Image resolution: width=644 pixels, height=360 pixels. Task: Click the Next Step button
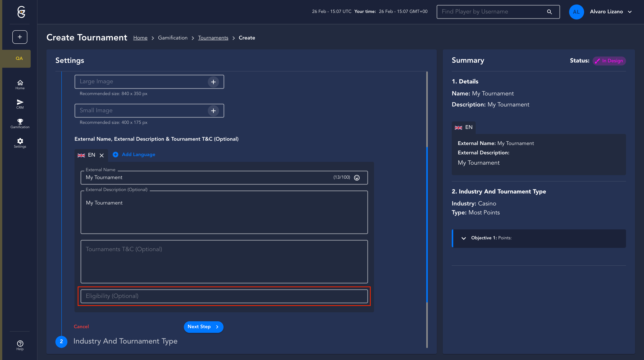[x=203, y=327]
